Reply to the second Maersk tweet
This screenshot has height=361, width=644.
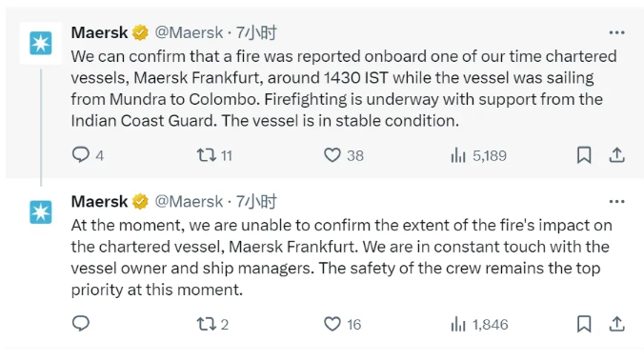[81, 324]
